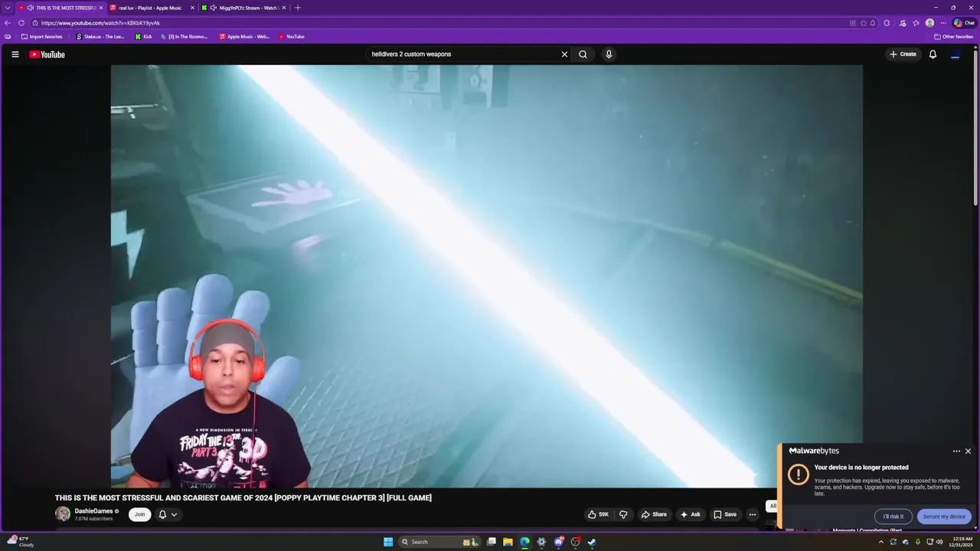Click the address bar URL
Viewport: 980px width, 551px height.
(100, 23)
